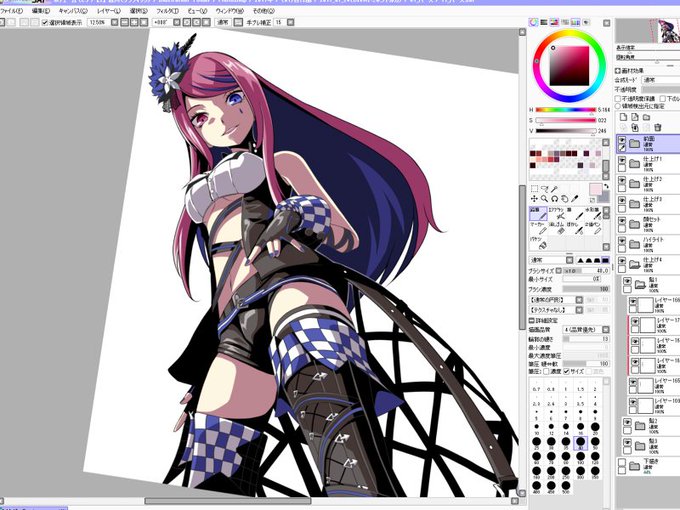Create a new normal layer
Viewport: 680px width, 510px height.
[x=623, y=117]
